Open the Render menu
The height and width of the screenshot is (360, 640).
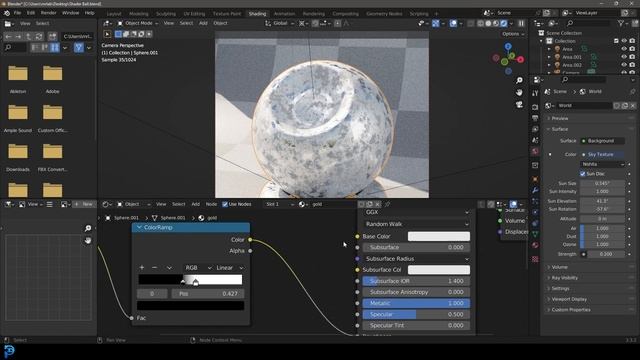pos(48,13)
